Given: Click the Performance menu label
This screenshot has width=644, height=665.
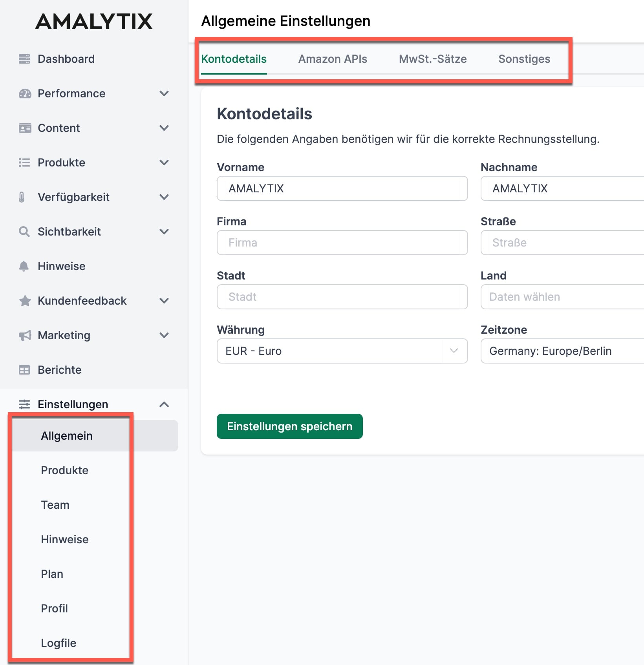Looking at the screenshot, I should (71, 93).
